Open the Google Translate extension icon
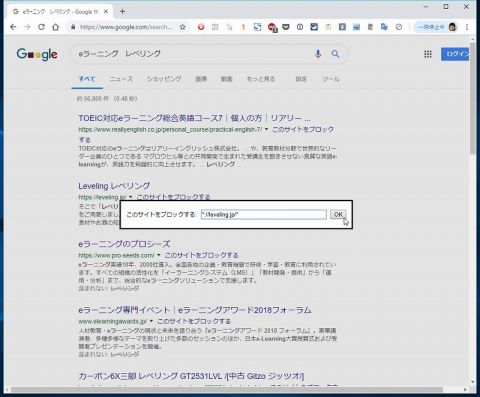 tap(384, 27)
